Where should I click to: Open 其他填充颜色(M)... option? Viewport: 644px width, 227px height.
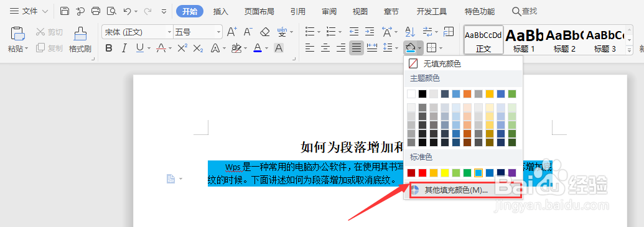pos(463,190)
